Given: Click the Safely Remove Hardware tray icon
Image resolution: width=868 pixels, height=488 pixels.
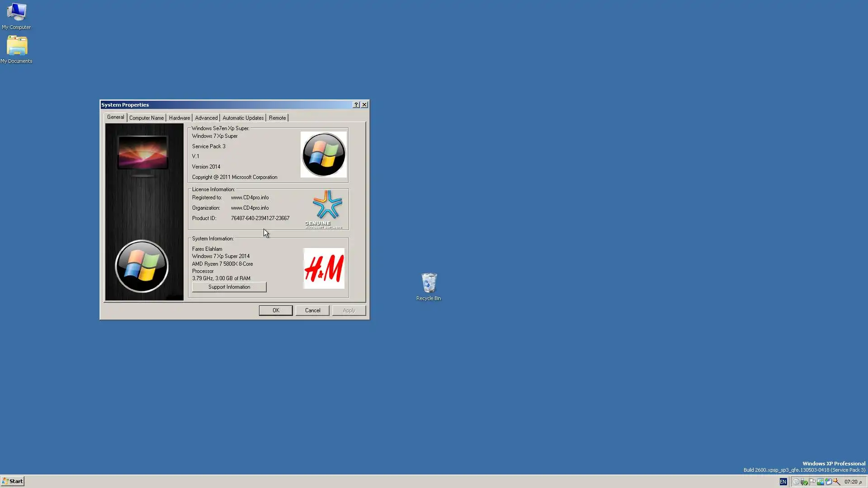Looking at the screenshot, I should pos(804,482).
